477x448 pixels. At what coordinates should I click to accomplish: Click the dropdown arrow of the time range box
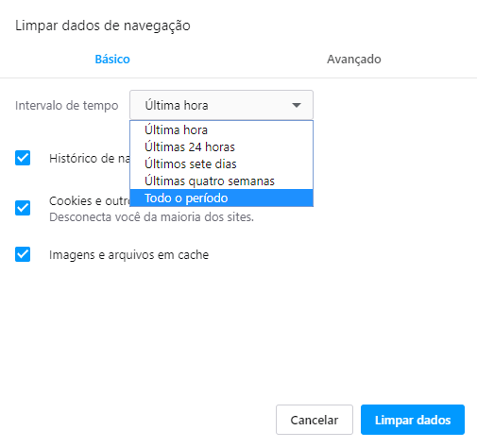(297, 105)
